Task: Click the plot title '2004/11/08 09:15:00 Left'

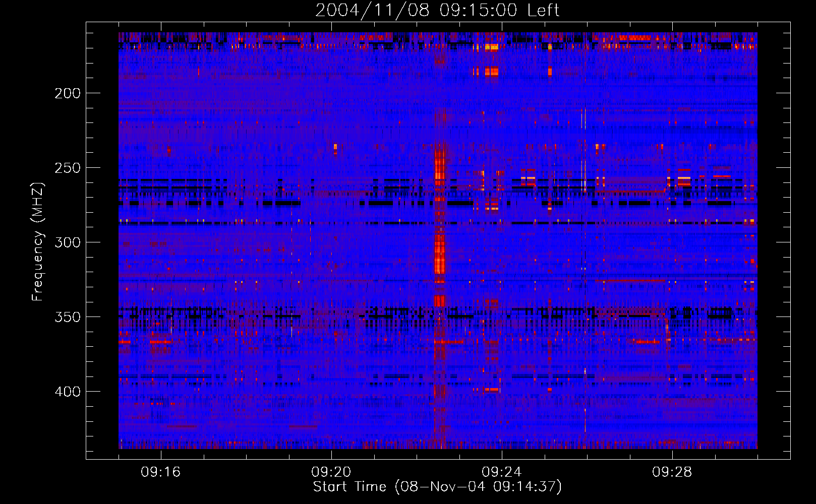Action: tap(437, 10)
